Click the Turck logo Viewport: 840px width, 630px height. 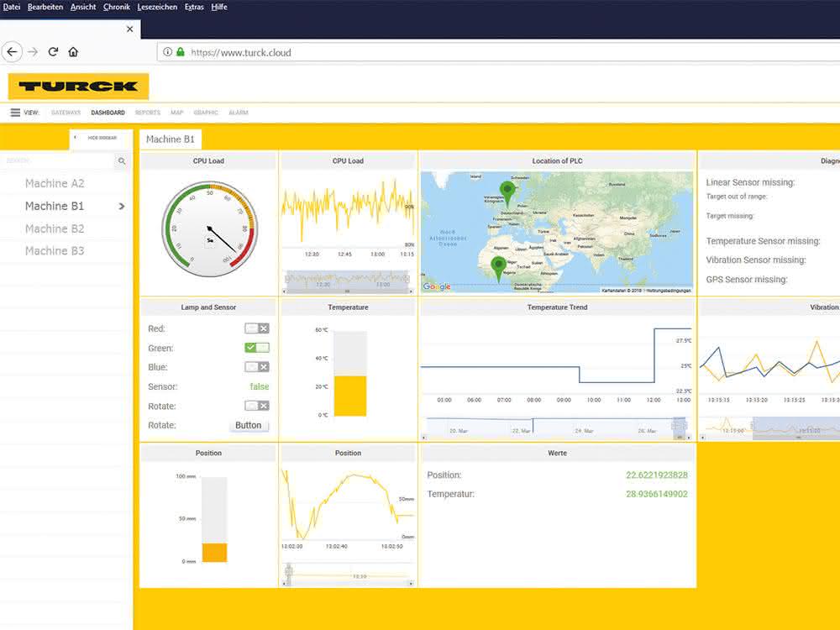[x=78, y=87]
